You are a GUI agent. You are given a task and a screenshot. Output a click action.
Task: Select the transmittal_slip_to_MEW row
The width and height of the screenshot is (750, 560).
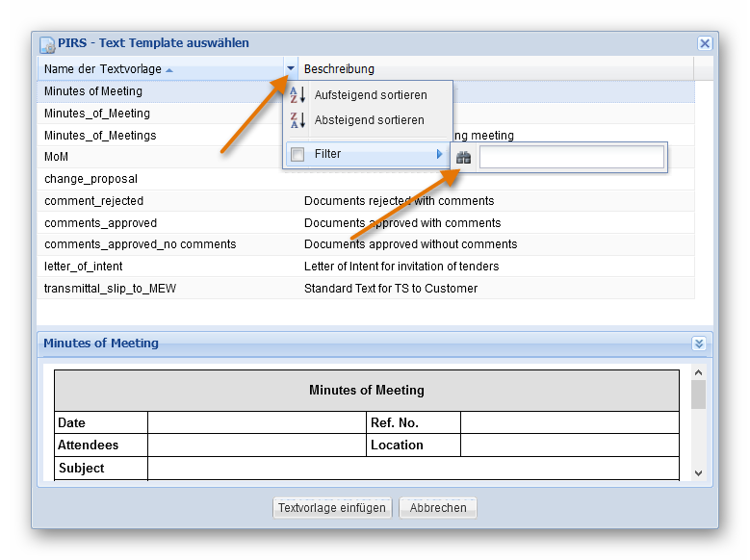(x=110, y=289)
